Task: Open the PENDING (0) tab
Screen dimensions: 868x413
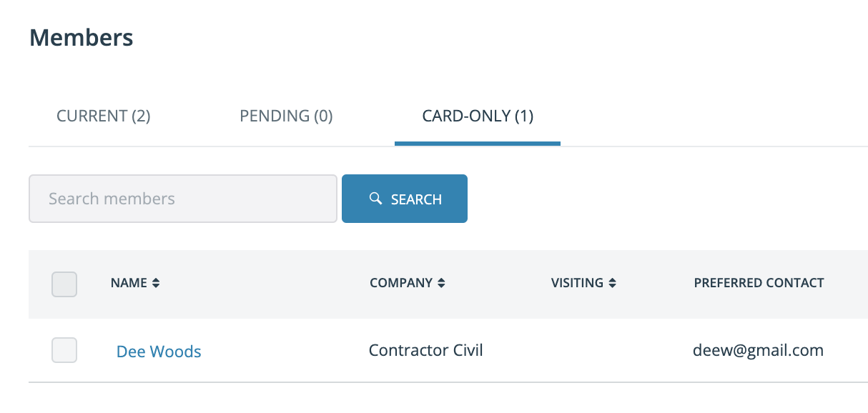Action: point(286,116)
